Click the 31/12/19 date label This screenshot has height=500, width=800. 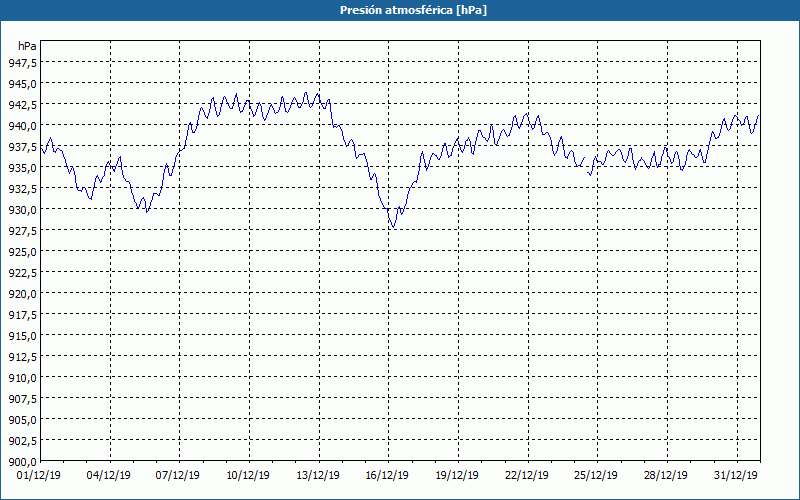[736, 476]
